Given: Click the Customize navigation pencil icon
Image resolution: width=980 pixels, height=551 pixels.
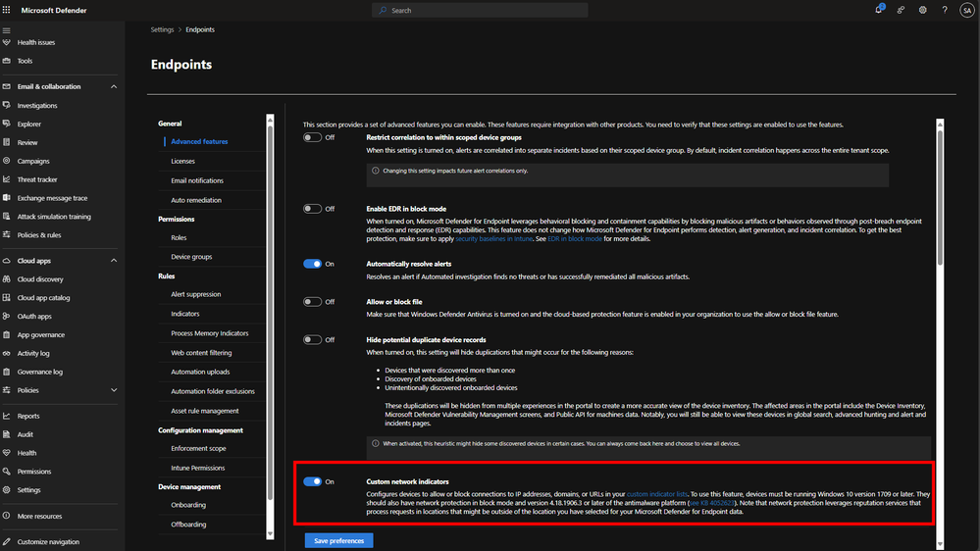Looking at the screenshot, I should coord(6,541).
